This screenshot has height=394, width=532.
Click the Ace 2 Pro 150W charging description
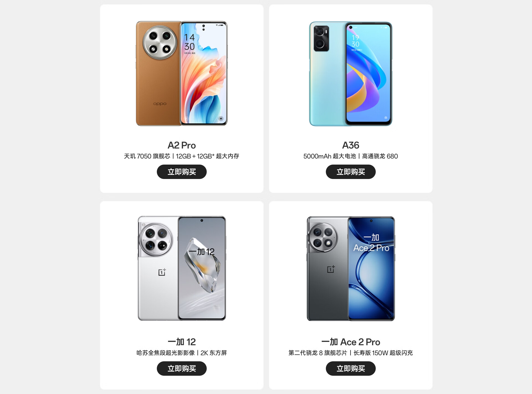point(351,353)
